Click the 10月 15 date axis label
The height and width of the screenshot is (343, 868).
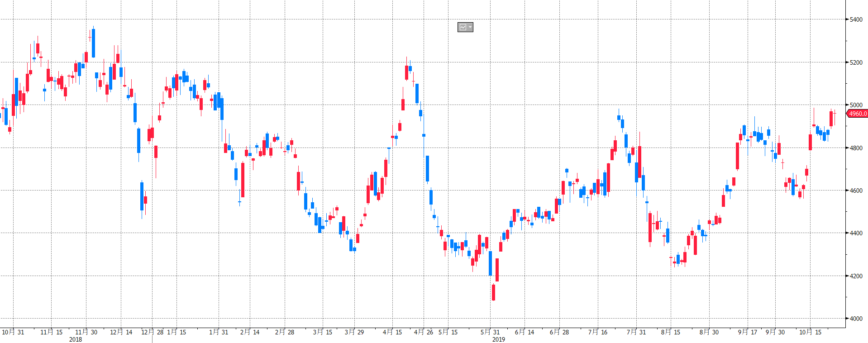tap(810, 332)
